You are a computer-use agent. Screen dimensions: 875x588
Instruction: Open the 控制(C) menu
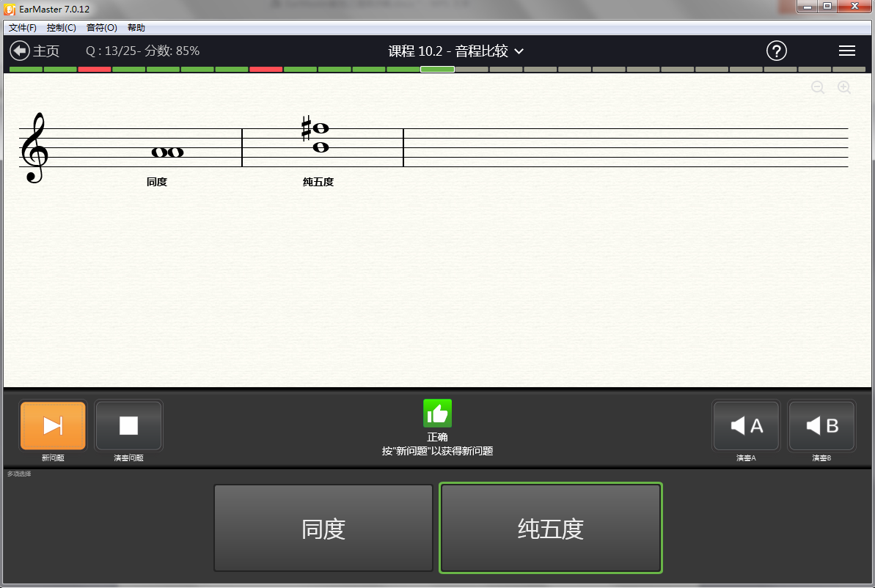click(62, 27)
